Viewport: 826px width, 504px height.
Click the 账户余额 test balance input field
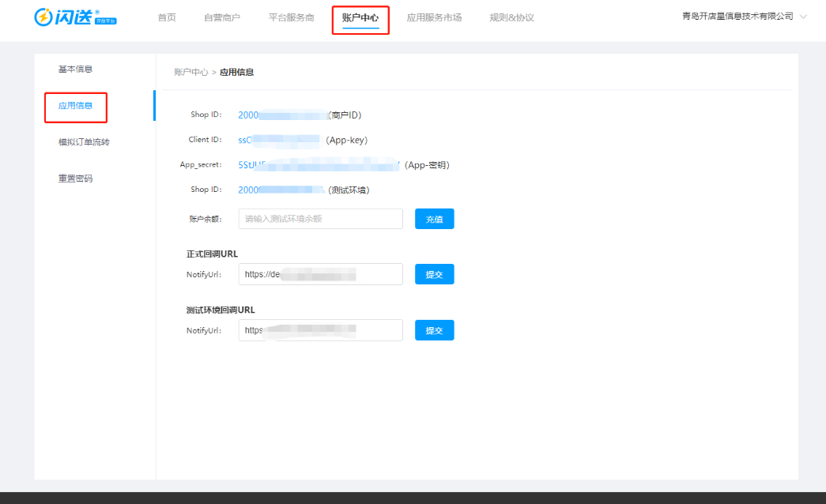click(x=320, y=219)
